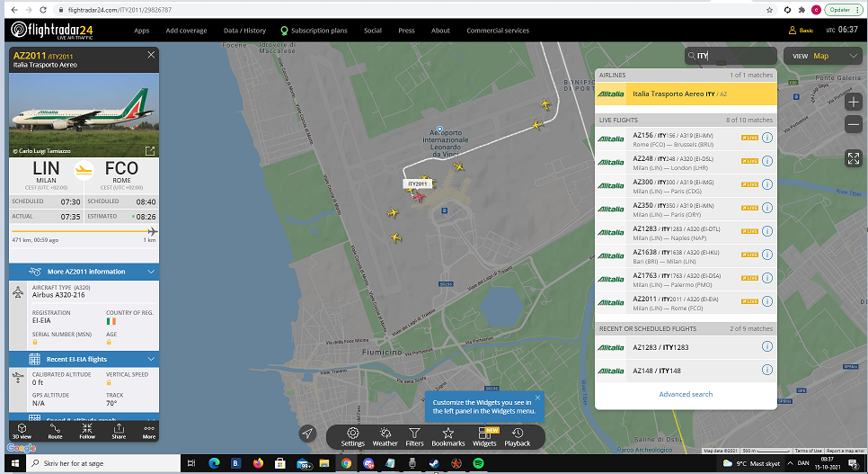
Task: Show info for flight AZ300
Action: (767, 184)
